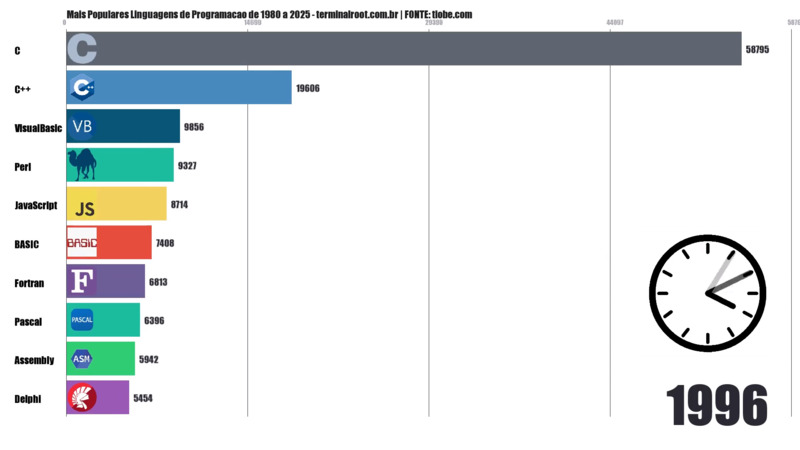Click the value 7408
The image size is (800, 450).
pyautogui.click(x=165, y=243)
